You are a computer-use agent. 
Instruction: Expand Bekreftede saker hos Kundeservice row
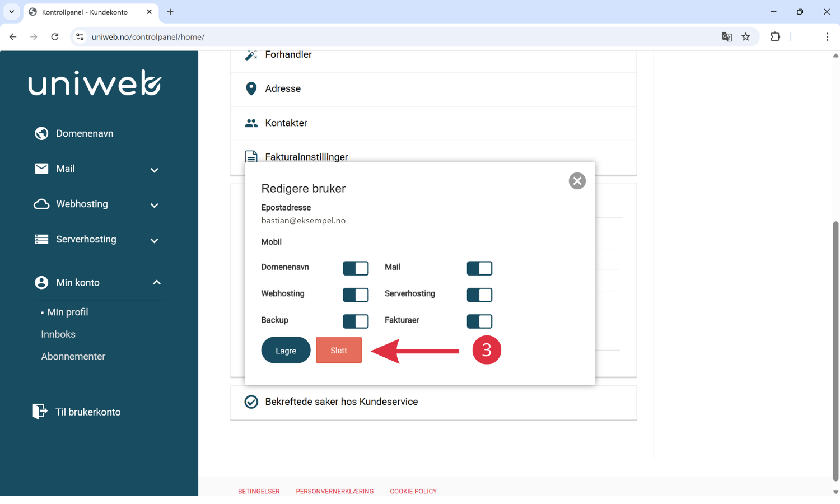pyautogui.click(x=433, y=402)
